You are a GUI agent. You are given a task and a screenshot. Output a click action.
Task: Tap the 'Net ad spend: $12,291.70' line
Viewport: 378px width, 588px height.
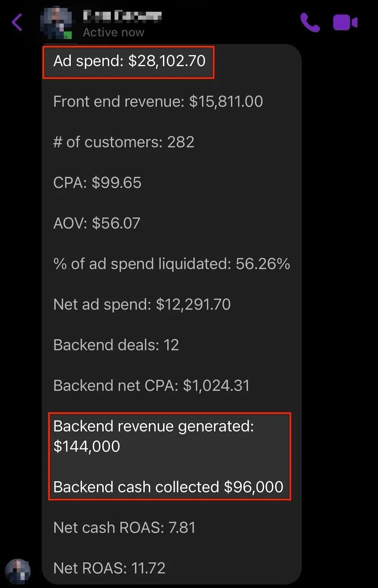point(142,305)
